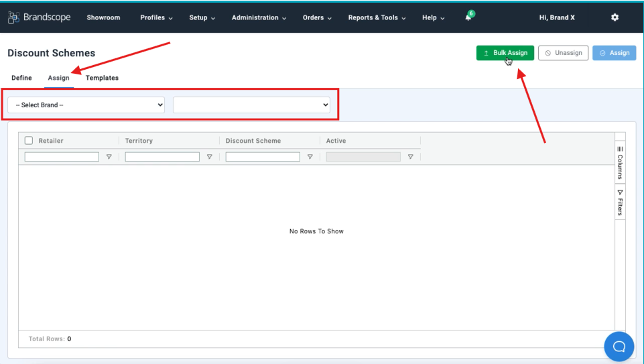Image resolution: width=644 pixels, height=364 pixels.
Task: Click the Territory column filter icon
Action: pyautogui.click(x=209, y=157)
